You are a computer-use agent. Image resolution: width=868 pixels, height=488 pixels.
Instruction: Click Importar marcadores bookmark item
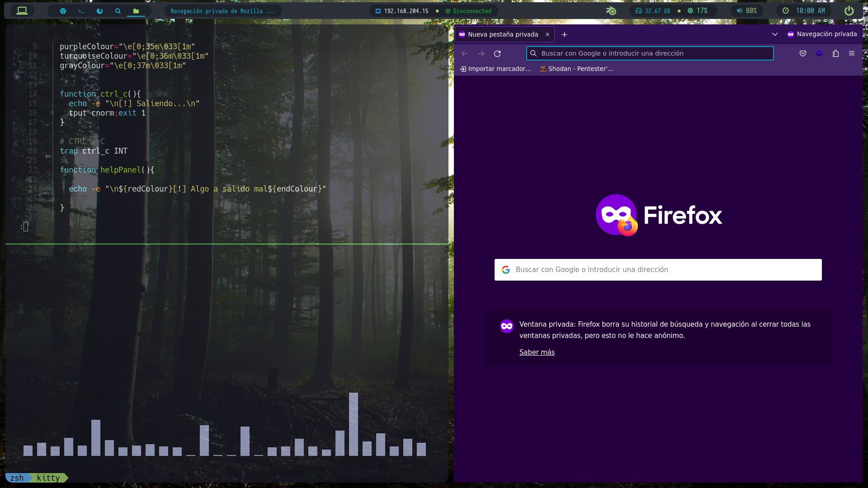pos(495,69)
